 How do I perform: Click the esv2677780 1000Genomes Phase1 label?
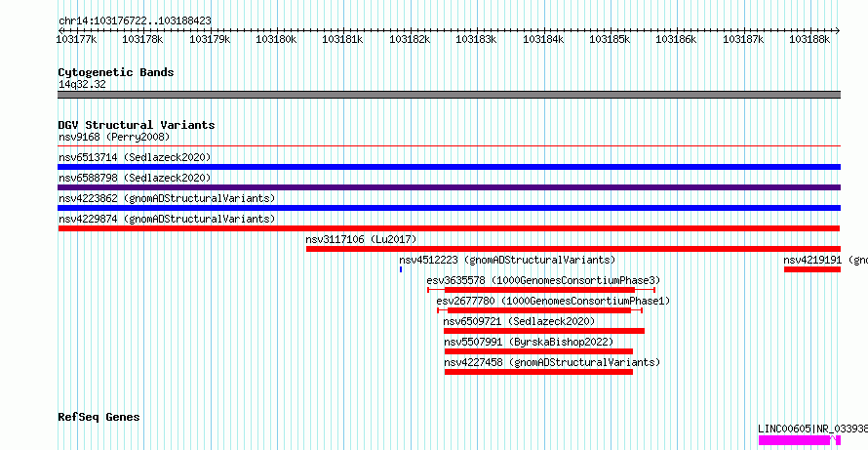coord(553,301)
